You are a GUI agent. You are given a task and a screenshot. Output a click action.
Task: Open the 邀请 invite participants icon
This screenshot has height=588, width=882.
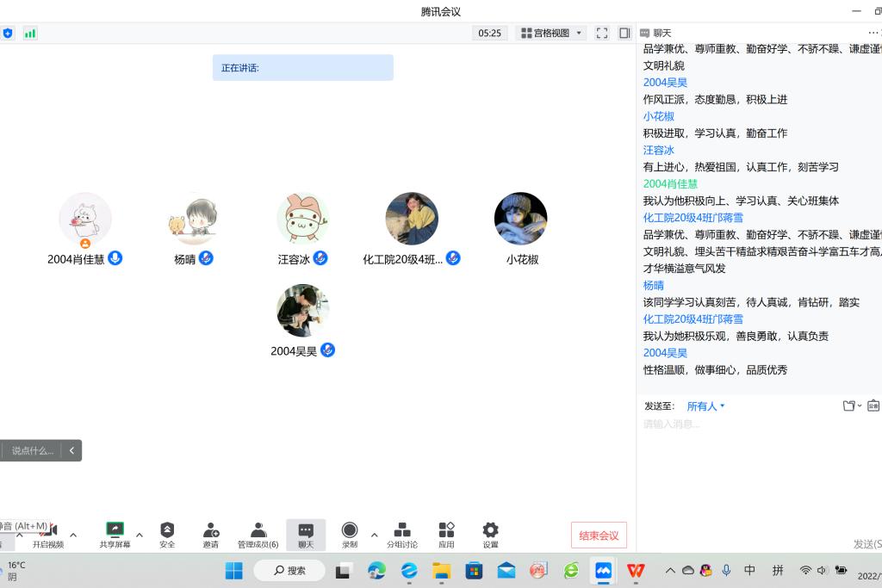click(211, 534)
